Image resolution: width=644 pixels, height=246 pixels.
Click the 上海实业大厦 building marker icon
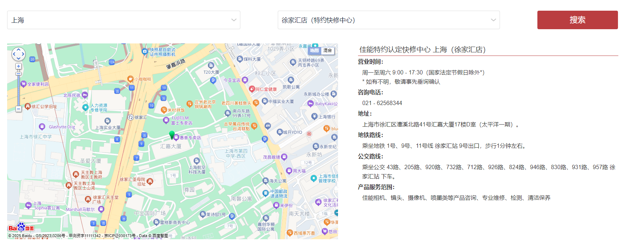tap(108, 121)
